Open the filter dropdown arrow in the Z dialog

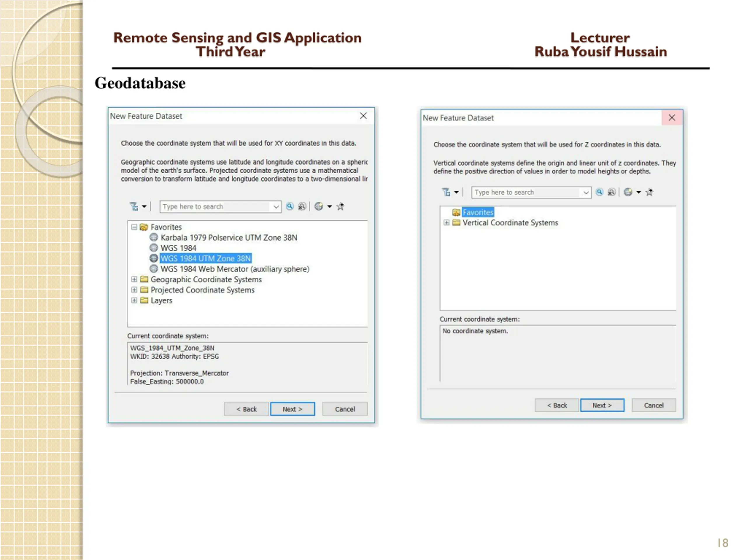pos(456,192)
